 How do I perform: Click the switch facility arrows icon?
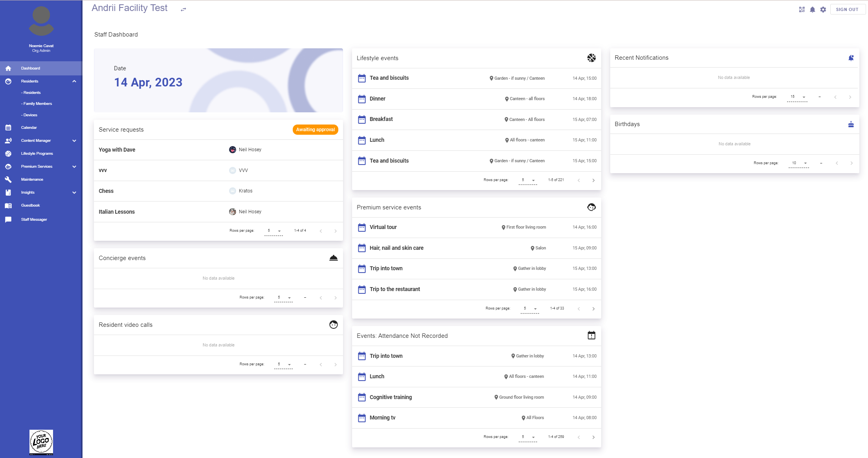point(183,9)
